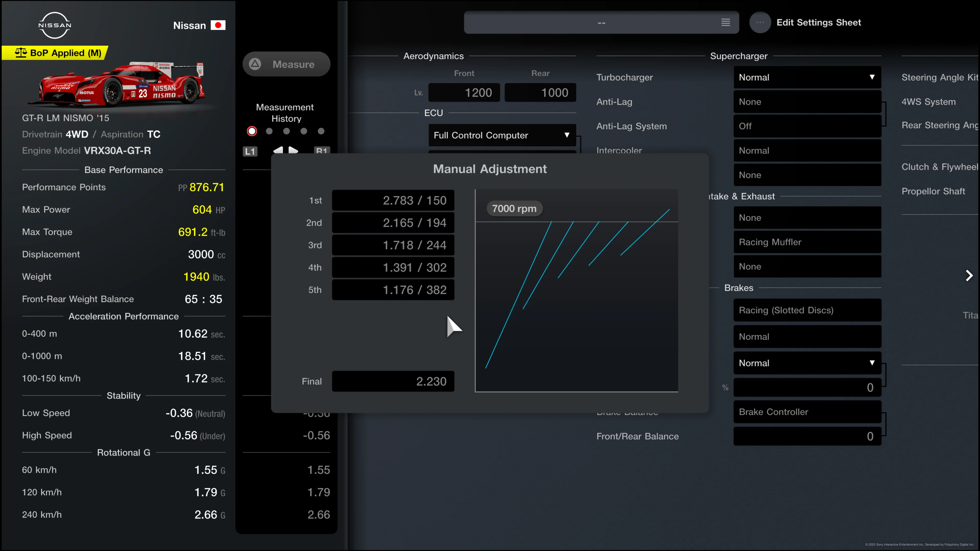Click the triangle icon on Measure
980x551 pixels.
(255, 64)
